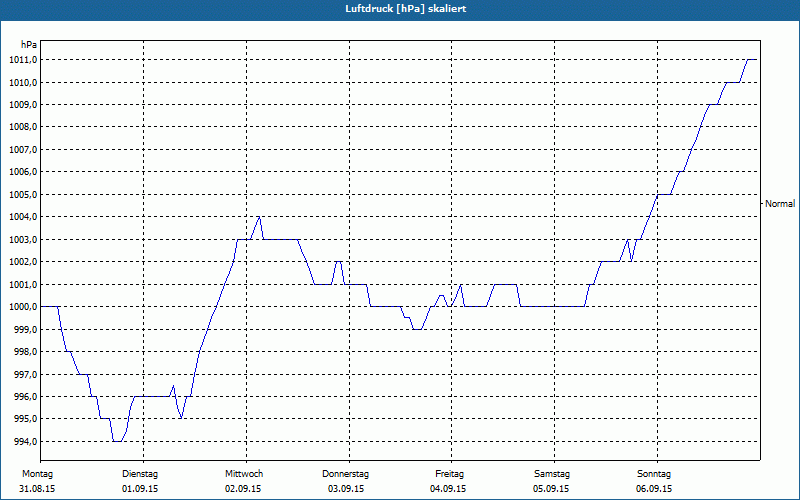Click the 1002,0 y-axis value
This screenshot has height=500, width=800.
[22, 262]
